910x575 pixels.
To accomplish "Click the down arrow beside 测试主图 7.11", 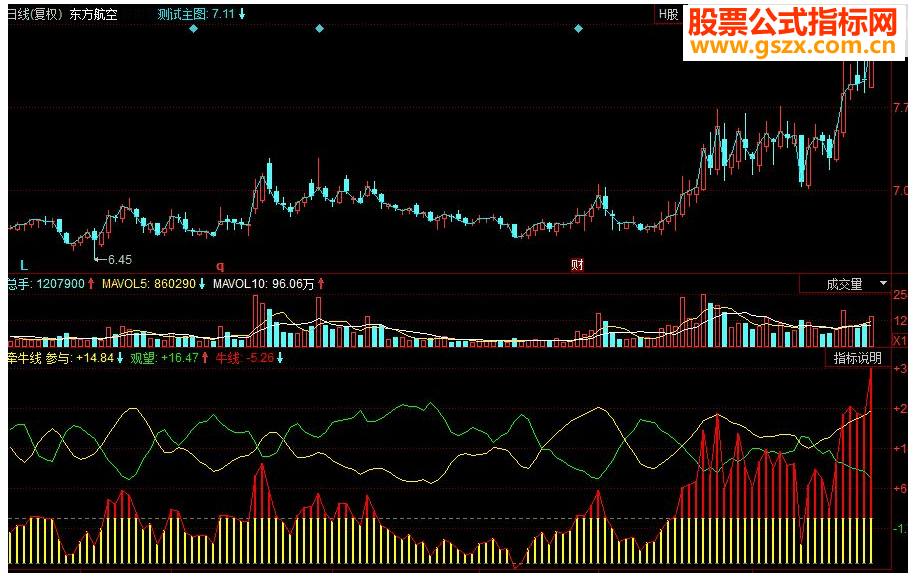I will pyautogui.click(x=242, y=14).
